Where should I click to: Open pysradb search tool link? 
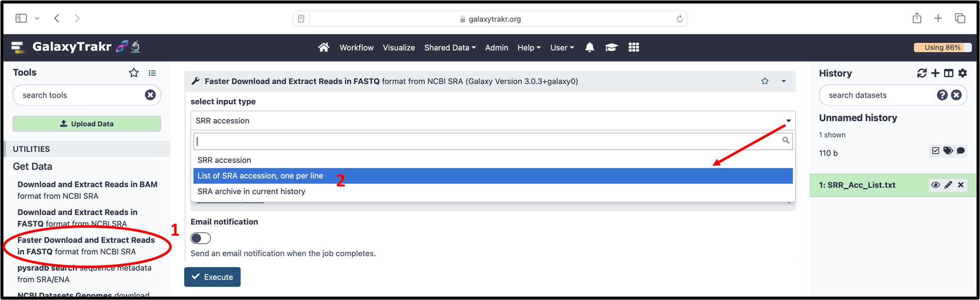click(x=84, y=274)
